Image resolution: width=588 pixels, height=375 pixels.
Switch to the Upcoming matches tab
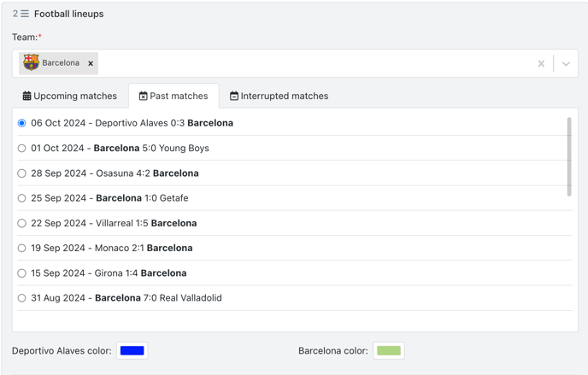tap(70, 96)
